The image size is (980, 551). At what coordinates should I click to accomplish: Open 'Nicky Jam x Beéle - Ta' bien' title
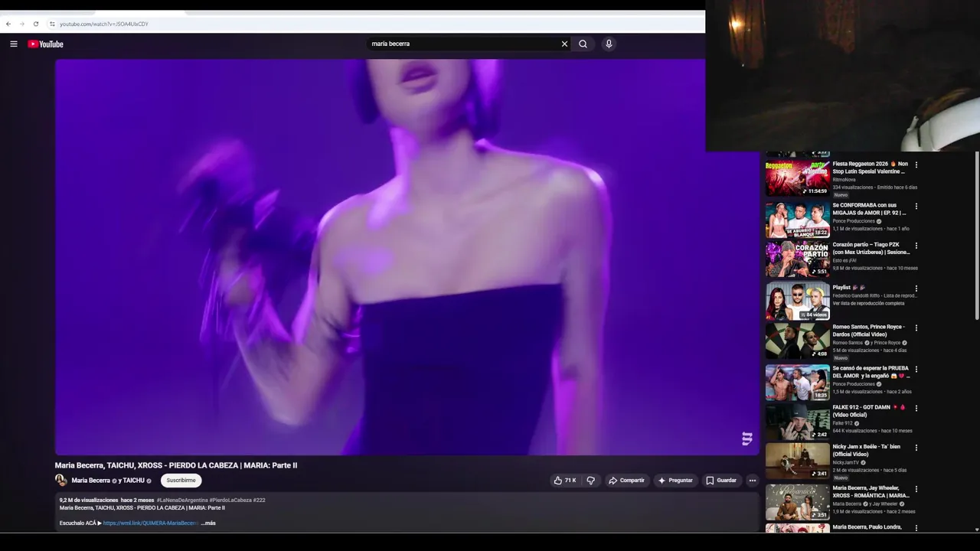coord(867,450)
